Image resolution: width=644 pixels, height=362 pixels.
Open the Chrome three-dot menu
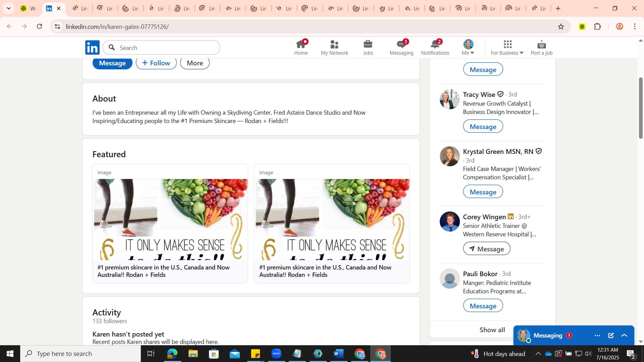click(635, 26)
